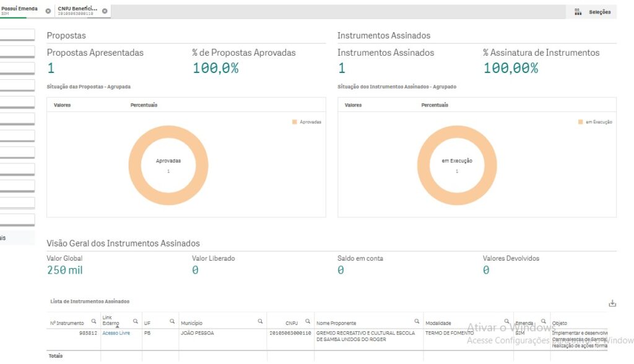
Task: Switch Instrumentos Assinados chart to Percentuais
Action: (x=435, y=105)
